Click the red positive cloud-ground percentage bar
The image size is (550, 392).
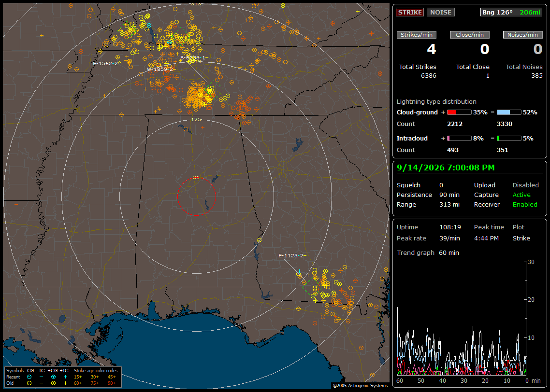click(x=459, y=112)
